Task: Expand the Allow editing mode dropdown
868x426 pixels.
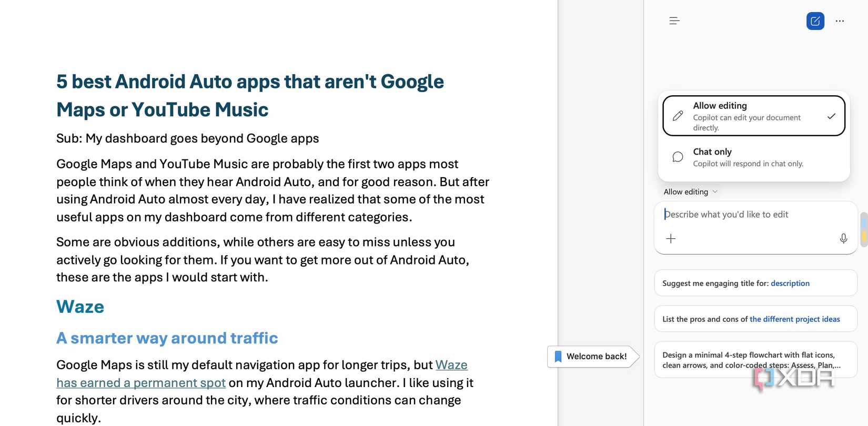Action: point(690,192)
